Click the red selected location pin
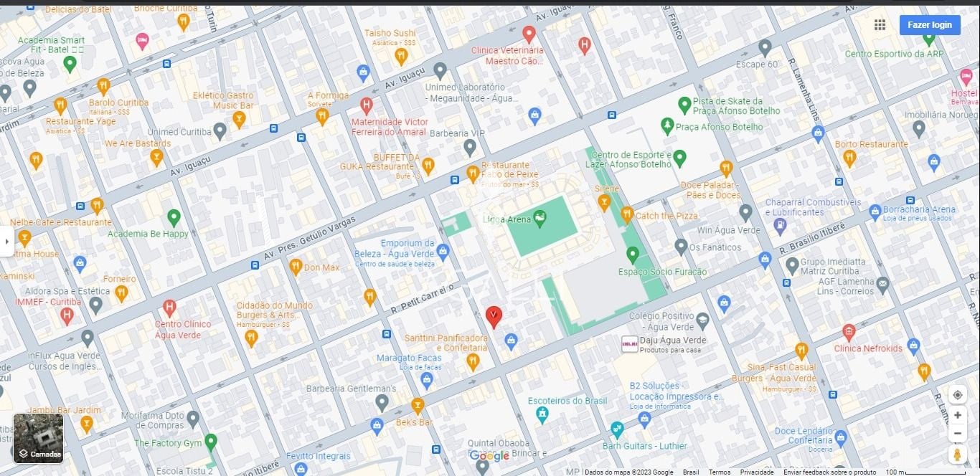This screenshot has width=980, height=476. [x=494, y=316]
